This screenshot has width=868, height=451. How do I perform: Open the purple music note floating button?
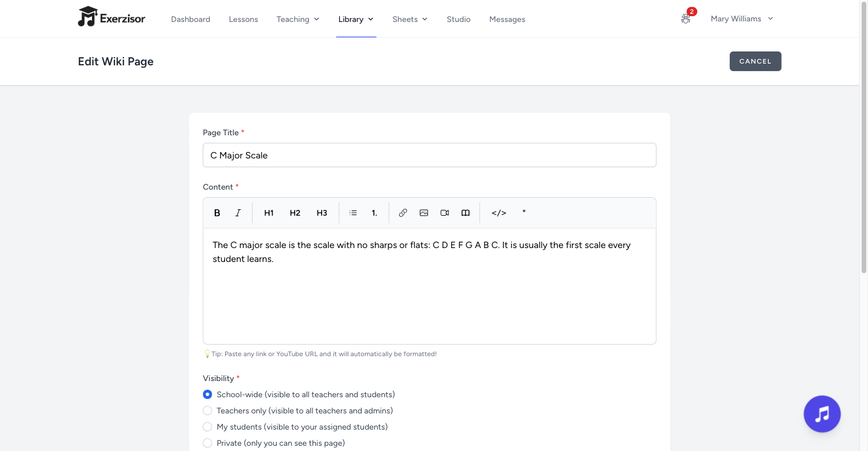[x=822, y=414]
